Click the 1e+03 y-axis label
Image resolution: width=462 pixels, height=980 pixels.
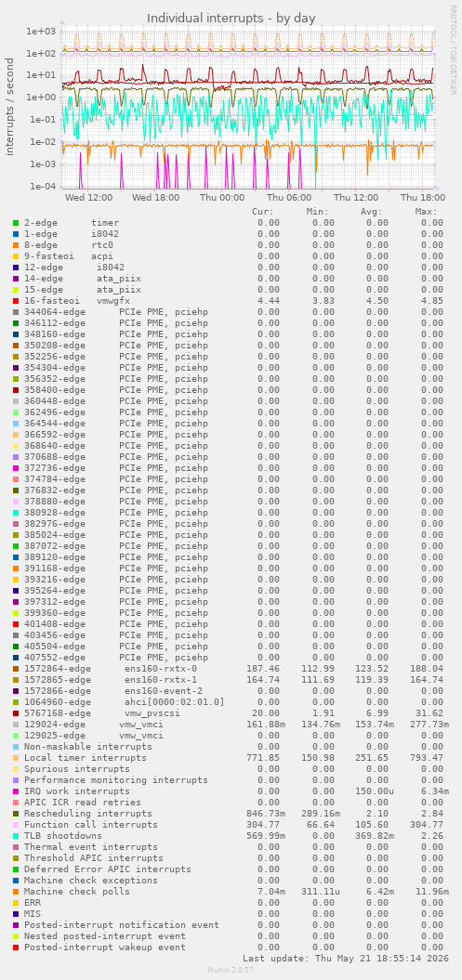coord(39,32)
